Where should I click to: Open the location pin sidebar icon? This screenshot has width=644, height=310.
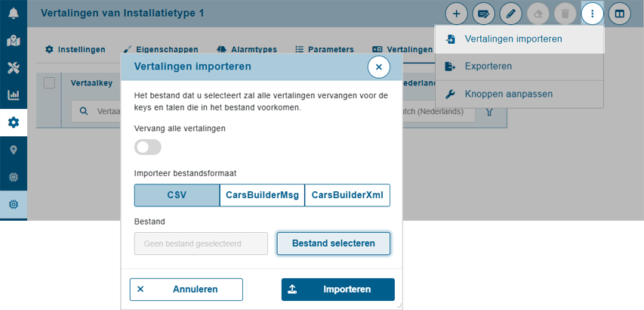tap(14, 150)
